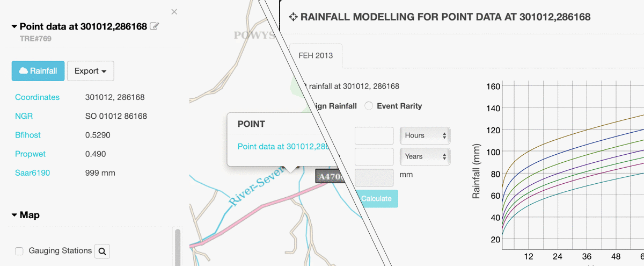Click the blue Rainfall button
The width and height of the screenshot is (644, 266).
38,71
